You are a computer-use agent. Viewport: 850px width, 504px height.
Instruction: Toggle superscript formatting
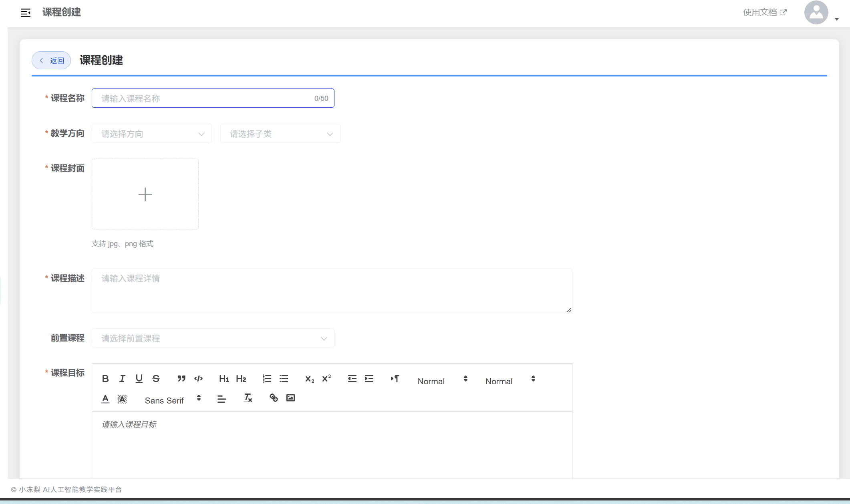326,379
